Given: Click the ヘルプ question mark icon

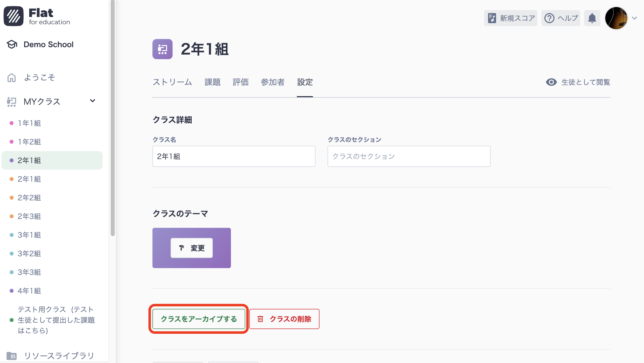Looking at the screenshot, I should 549,18.
